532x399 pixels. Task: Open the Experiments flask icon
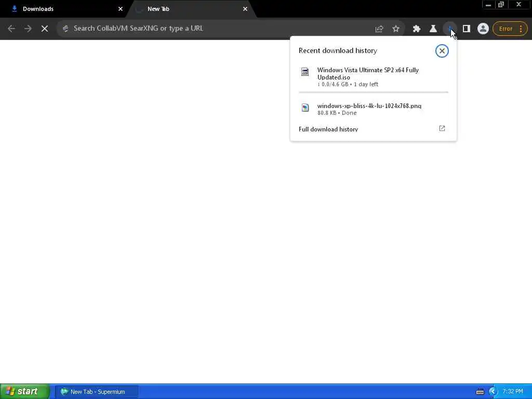[433, 29]
